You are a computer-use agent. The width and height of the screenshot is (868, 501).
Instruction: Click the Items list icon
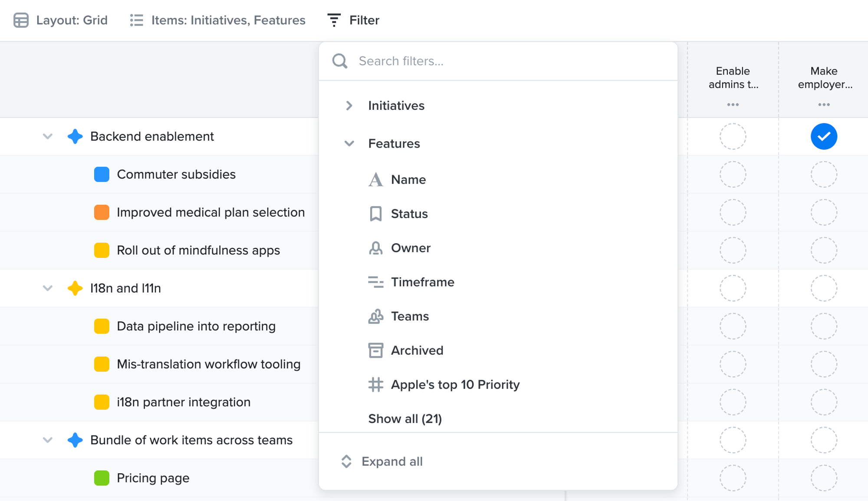(x=135, y=20)
